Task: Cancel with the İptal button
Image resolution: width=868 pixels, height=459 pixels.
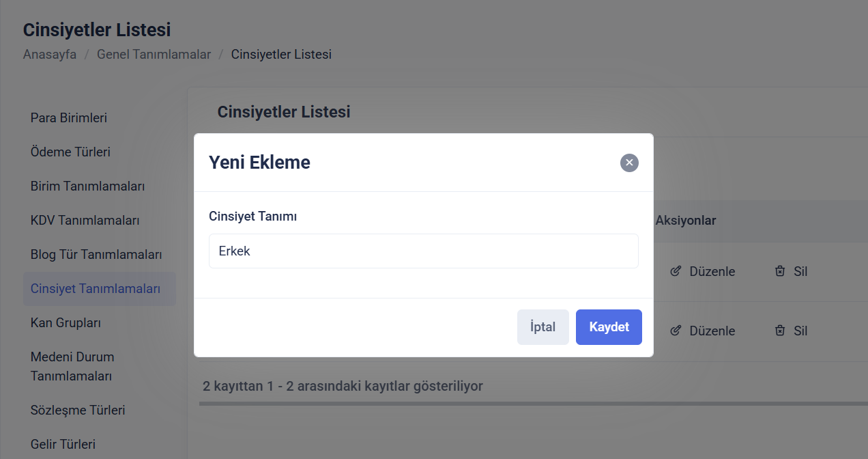Action: click(542, 327)
